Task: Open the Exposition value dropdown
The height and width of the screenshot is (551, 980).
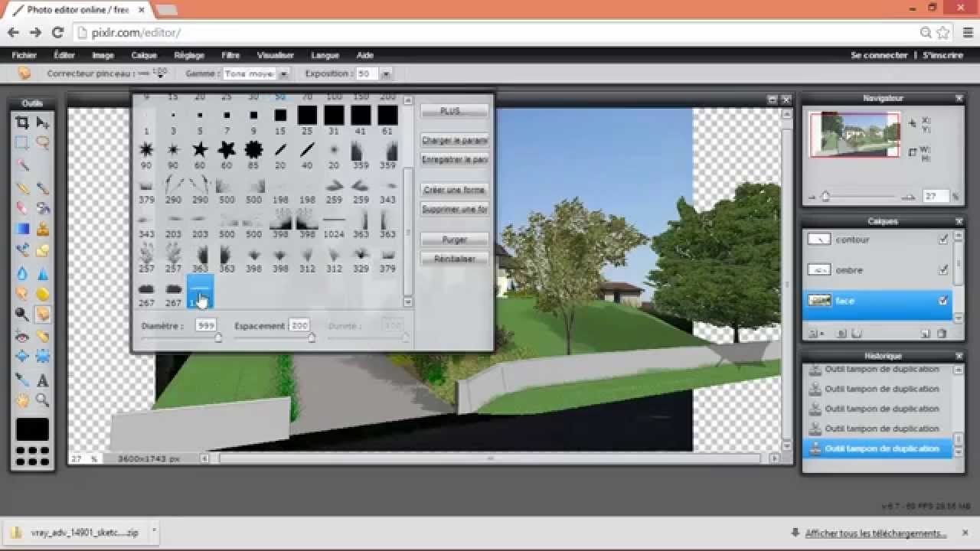Action: 386,74
